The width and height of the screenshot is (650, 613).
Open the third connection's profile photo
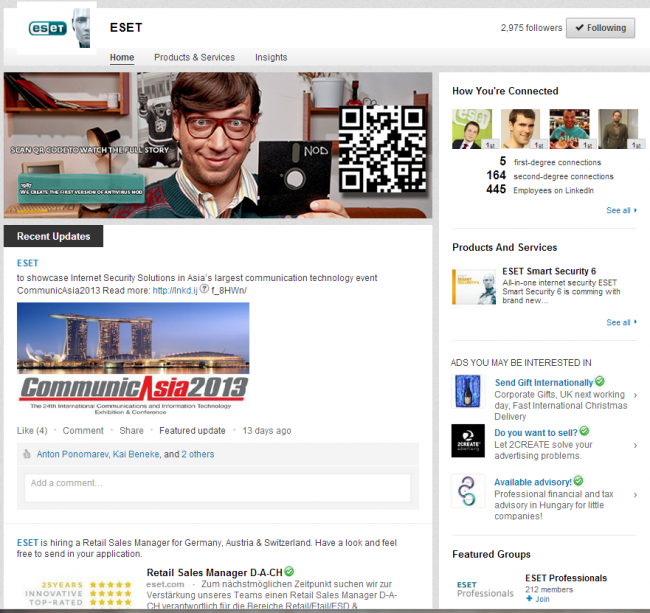pos(569,129)
